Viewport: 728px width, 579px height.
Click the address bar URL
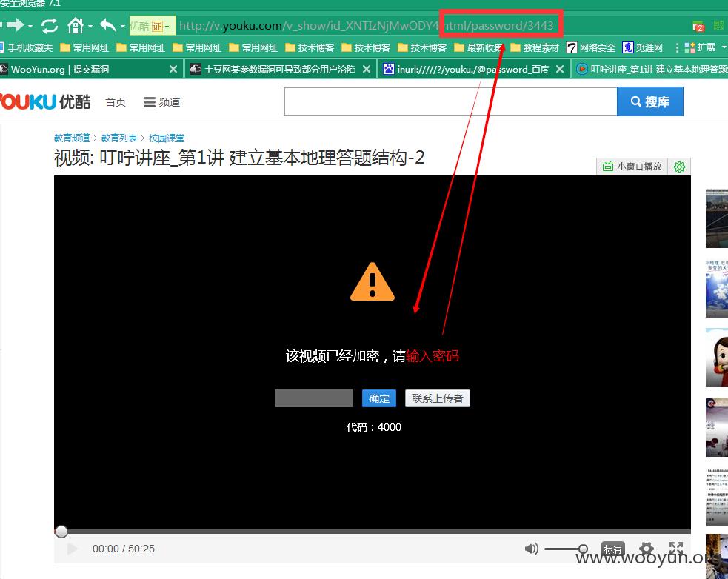(366, 25)
